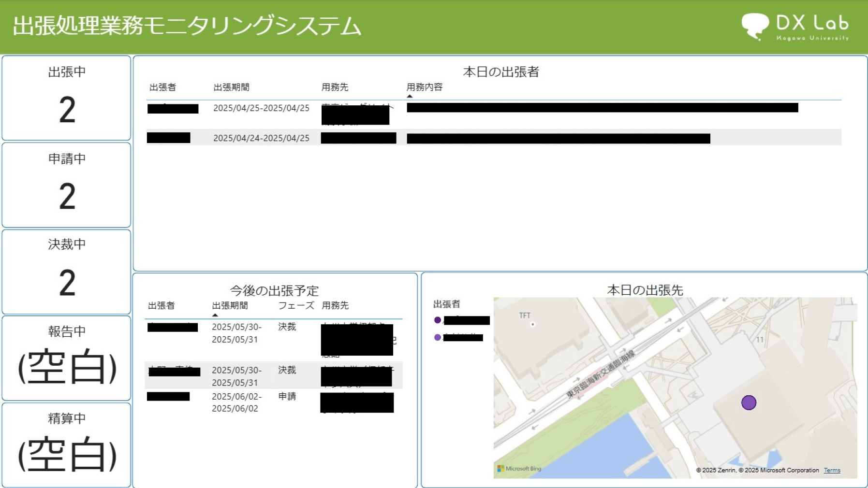Image resolution: width=868 pixels, height=488 pixels.
Task: Click the purple location marker on the map
Action: [x=749, y=402]
